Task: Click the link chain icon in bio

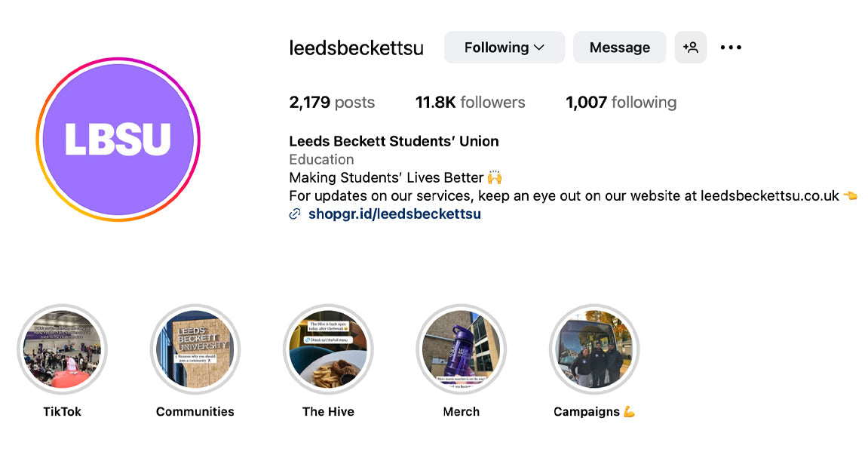Action: point(295,214)
